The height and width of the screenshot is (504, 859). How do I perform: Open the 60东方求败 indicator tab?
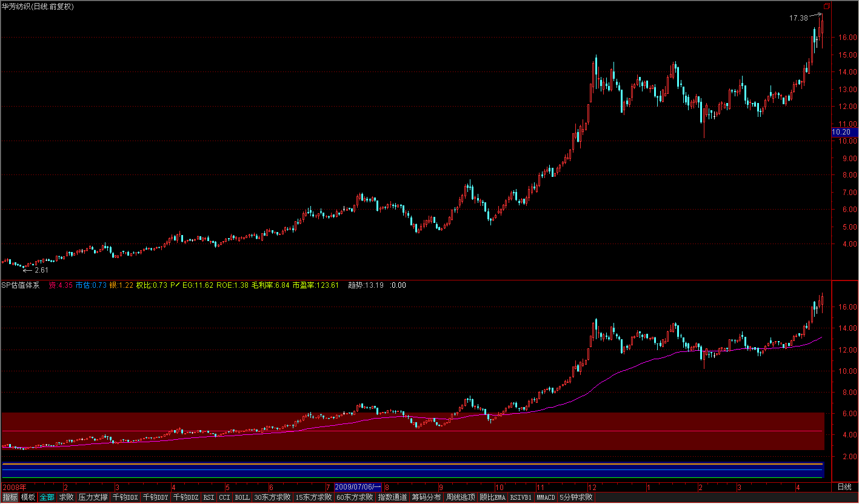(x=355, y=497)
